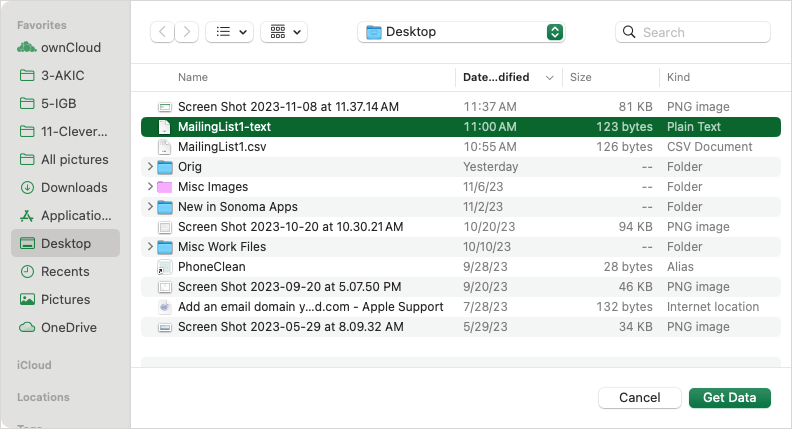
Task: Expand the Orig folder disclosure triangle
Action: tap(150, 167)
